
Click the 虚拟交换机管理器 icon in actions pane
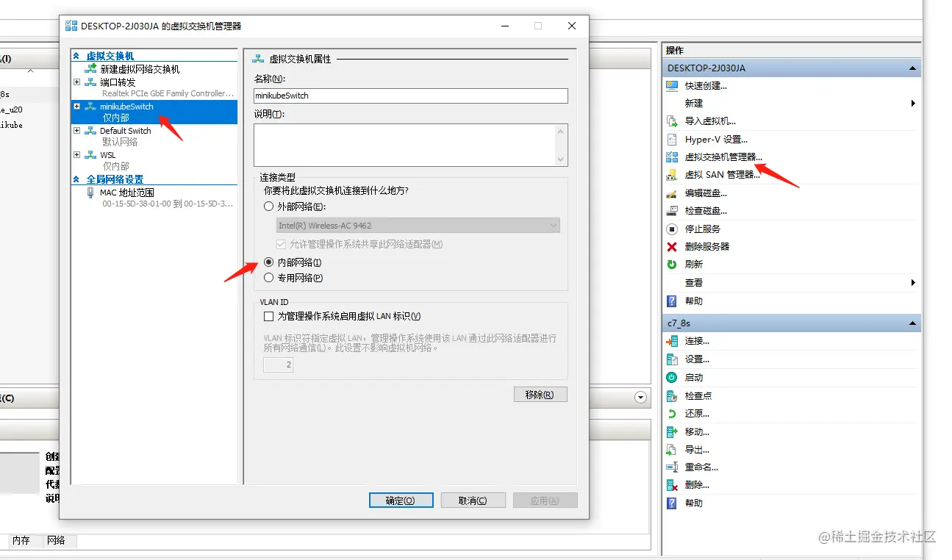point(672,157)
